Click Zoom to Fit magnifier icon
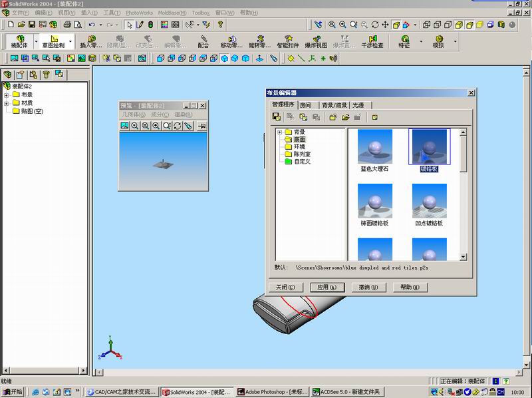 (332, 25)
